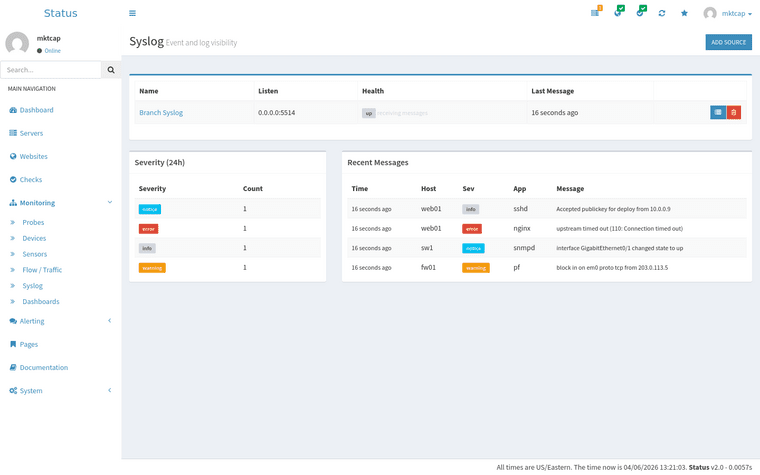This screenshot has height=475, width=760.
Task: Click the sshd message row's info badge
Action: pos(471,209)
